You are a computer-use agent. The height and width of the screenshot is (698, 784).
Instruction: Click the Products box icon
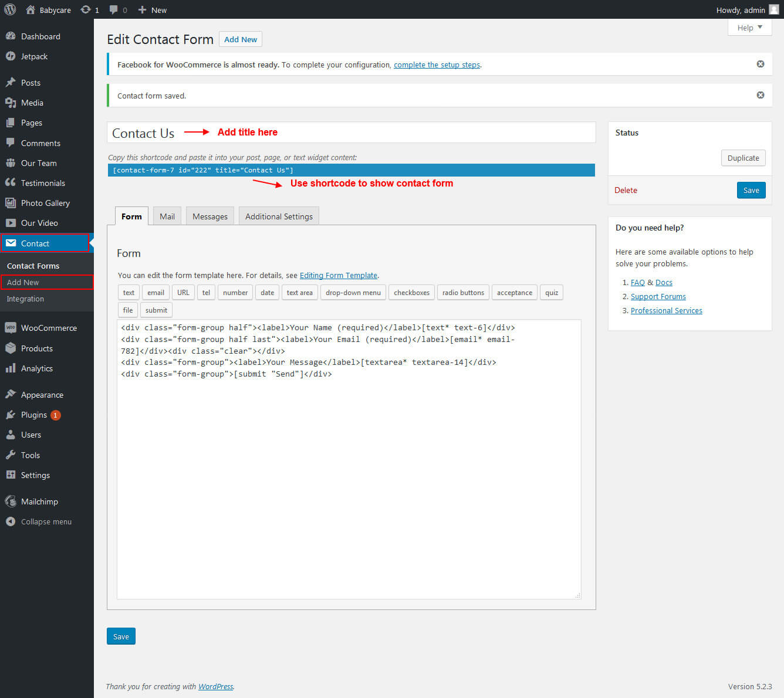click(x=11, y=348)
